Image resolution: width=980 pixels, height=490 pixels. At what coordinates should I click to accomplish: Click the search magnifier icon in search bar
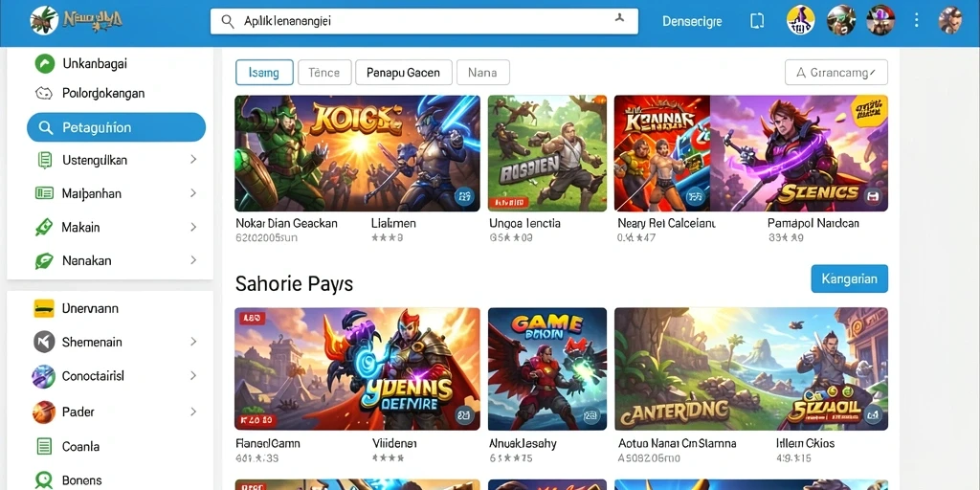click(228, 21)
